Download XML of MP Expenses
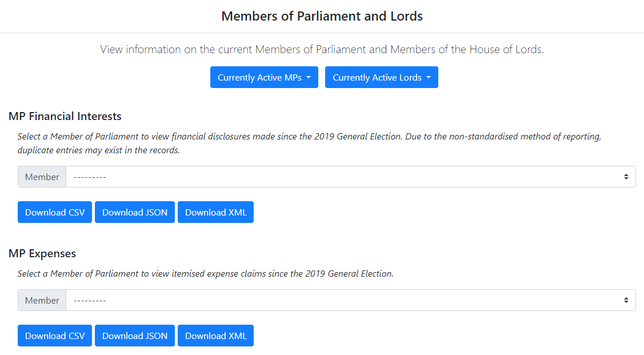Screen dimensions: 644x355 point(215,336)
